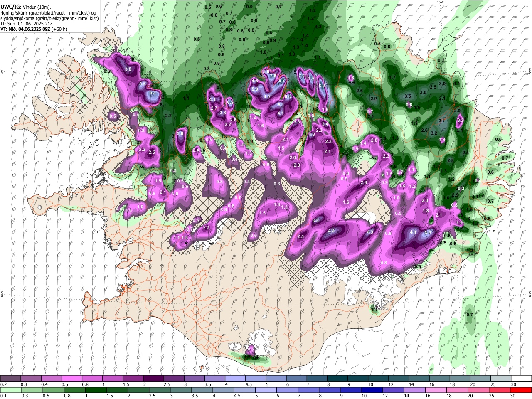Click the '8.9' snowfall value on the map

pyautogui.click(x=321, y=85)
